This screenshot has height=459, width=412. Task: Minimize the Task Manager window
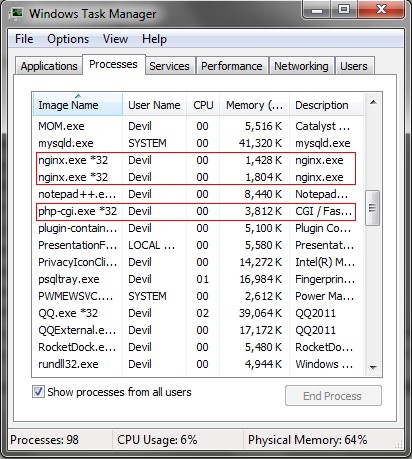pos(317,10)
